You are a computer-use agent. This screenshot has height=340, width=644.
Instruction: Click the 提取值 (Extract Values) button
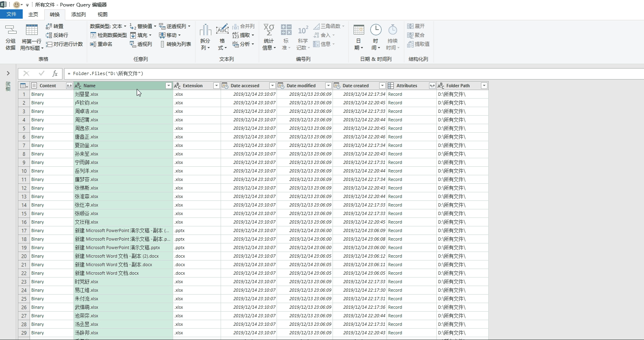pyautogui.click(x=418, y=44)
